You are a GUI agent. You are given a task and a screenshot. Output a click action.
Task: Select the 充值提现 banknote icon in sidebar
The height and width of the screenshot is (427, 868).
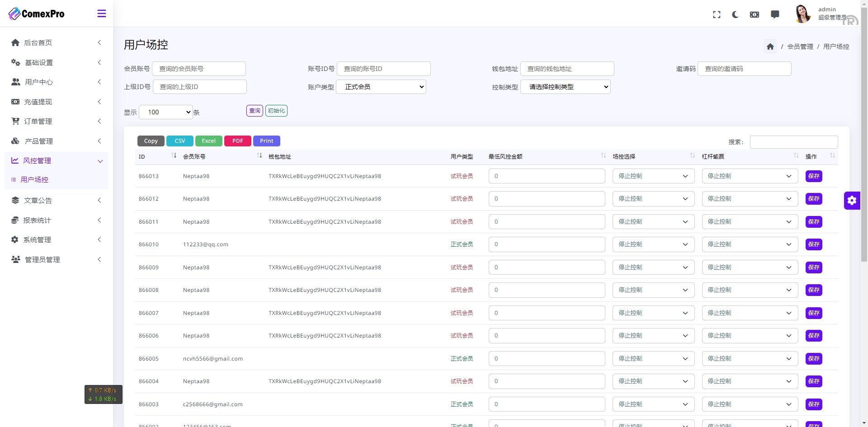coord(15,102)
